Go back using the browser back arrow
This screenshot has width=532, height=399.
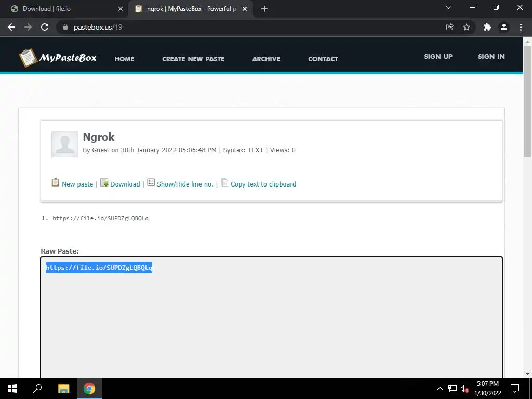pos(11,27)
